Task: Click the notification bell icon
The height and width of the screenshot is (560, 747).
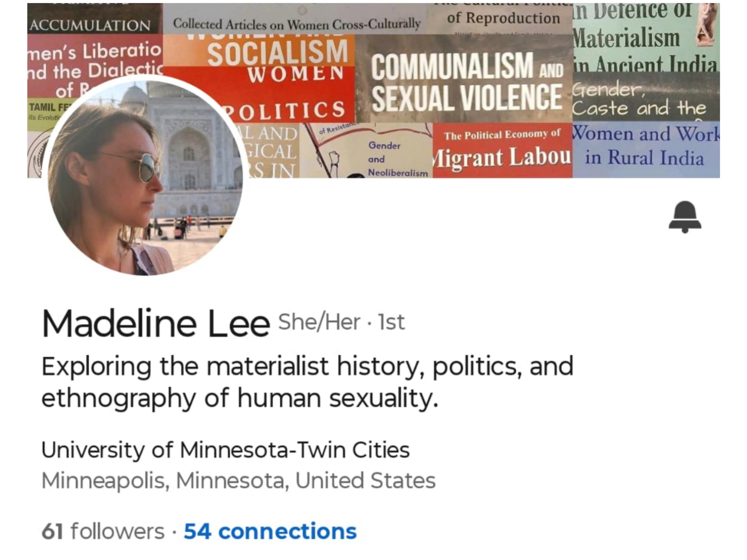Action: 685,217
